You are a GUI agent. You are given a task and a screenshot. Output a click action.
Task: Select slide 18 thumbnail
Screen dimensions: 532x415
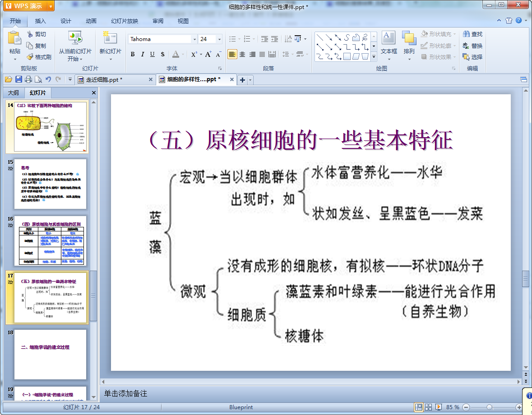[50, 354]
